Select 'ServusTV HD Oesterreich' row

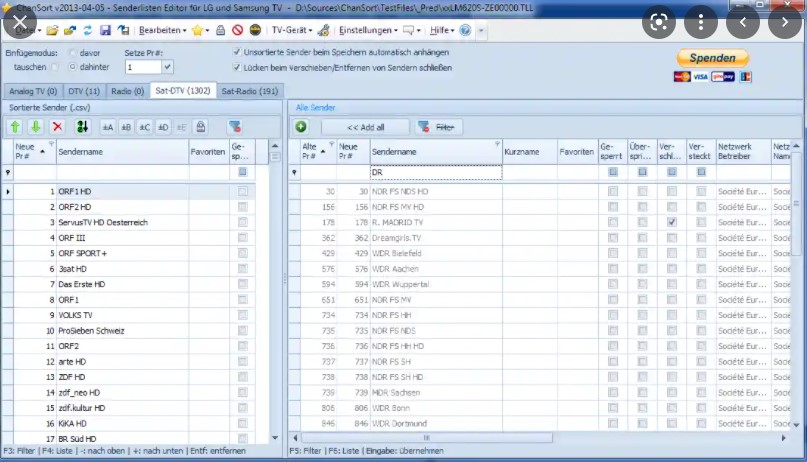(134, 222)
